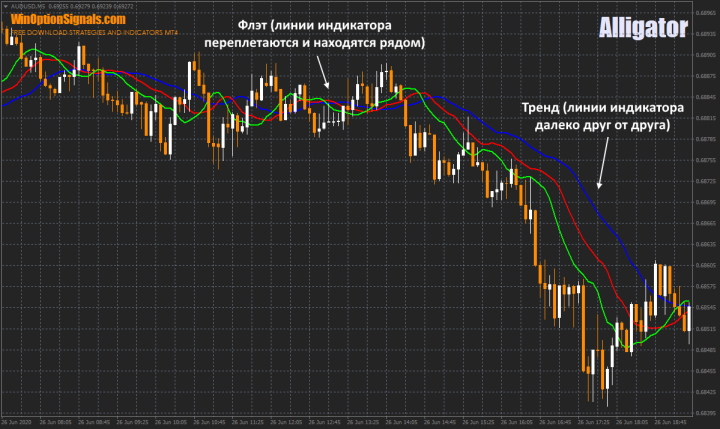
Task: Click the Alligator title text
Action: click(643, 27)
